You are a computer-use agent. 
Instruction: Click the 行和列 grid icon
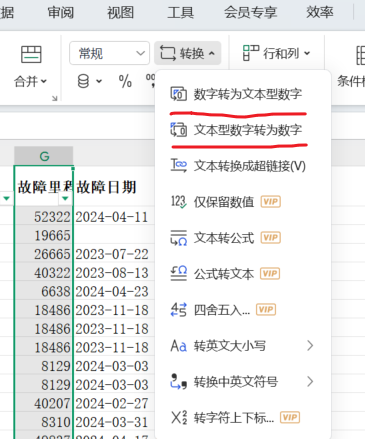coord(251,53)
